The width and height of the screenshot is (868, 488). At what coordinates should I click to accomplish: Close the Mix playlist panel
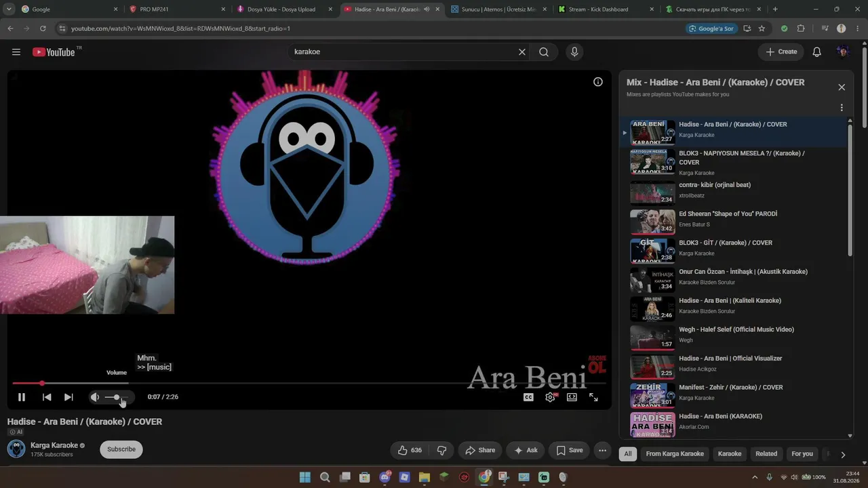point(842,87)
